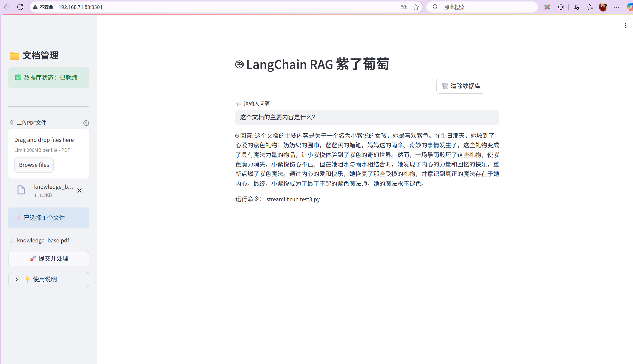View the not-secure warning site info
Viewport: 633px width, 364px height.
43,7
